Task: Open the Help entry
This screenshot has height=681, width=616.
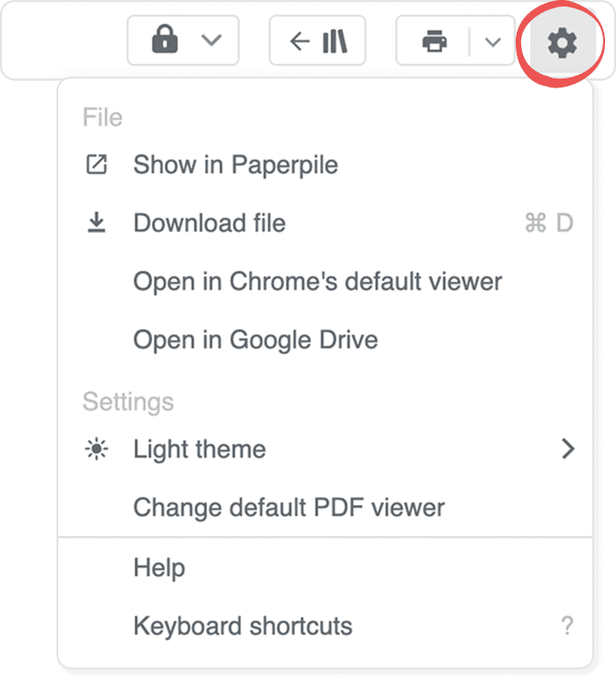Action: 159,568
